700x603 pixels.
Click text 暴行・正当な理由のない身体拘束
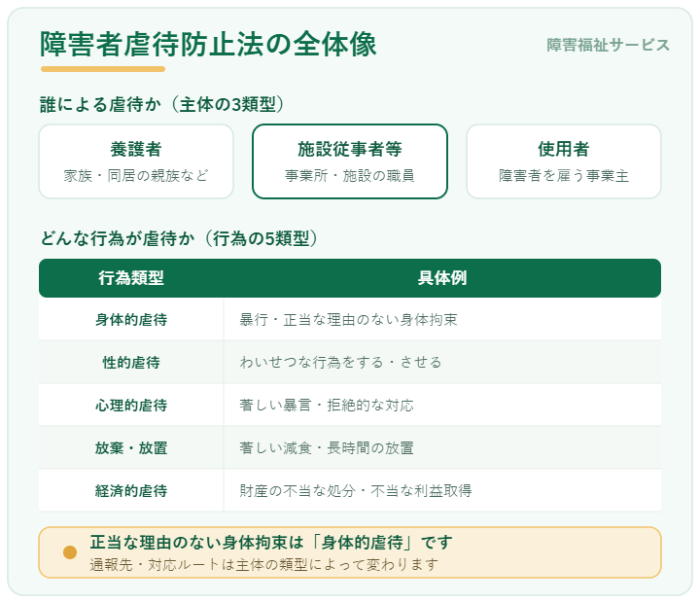[x=348, y=319]
